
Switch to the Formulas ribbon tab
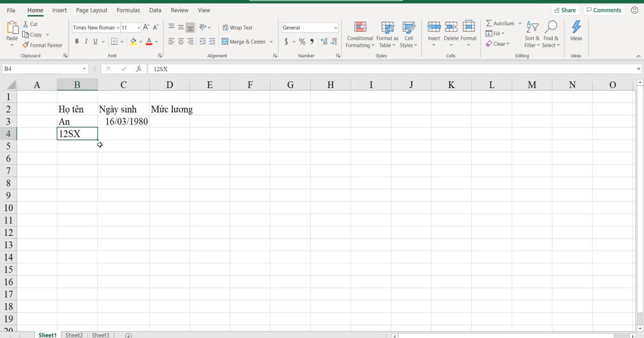coord(128,10)
